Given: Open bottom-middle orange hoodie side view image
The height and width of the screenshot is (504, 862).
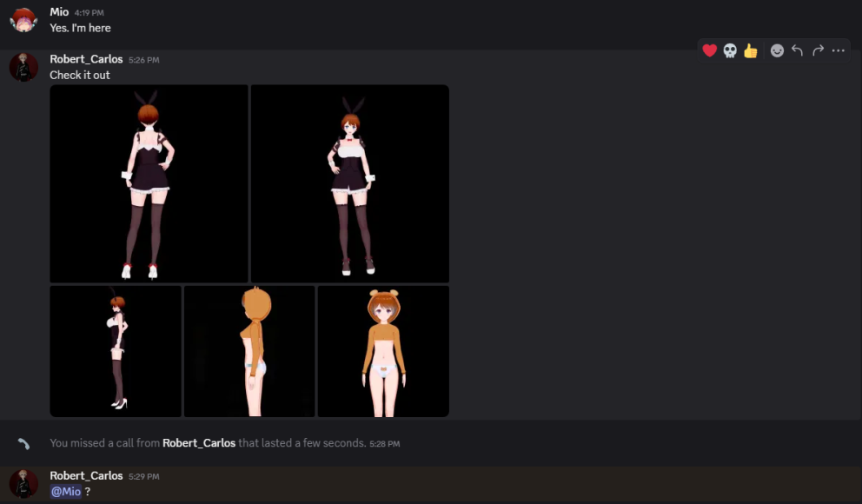Looking at the screenshot, I should 249,351.
